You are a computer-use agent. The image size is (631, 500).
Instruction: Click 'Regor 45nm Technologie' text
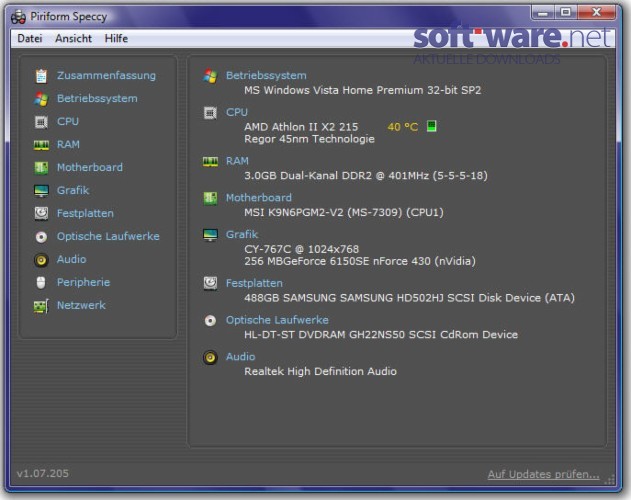pos(309,139)
